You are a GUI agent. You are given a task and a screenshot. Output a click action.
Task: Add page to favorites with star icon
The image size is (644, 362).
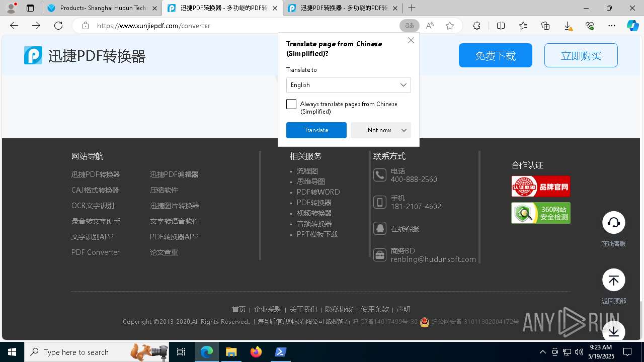point(450,26)
